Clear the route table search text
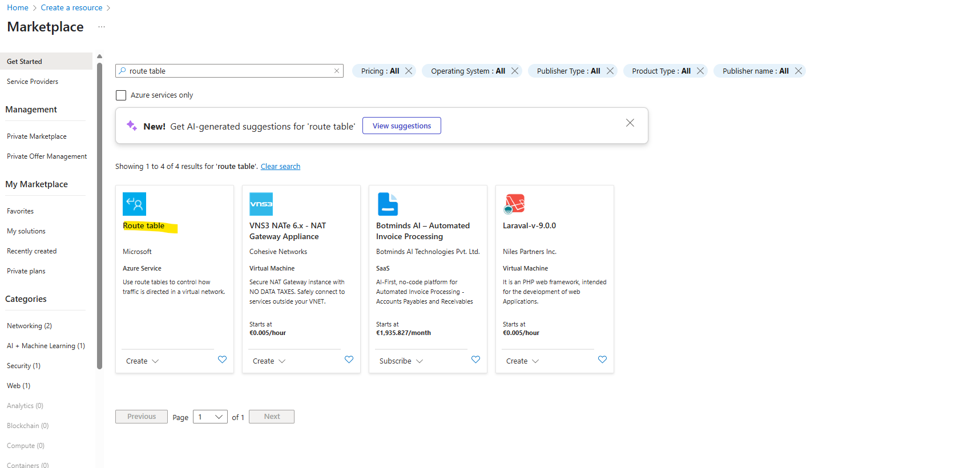 click(x=337, y=71)
